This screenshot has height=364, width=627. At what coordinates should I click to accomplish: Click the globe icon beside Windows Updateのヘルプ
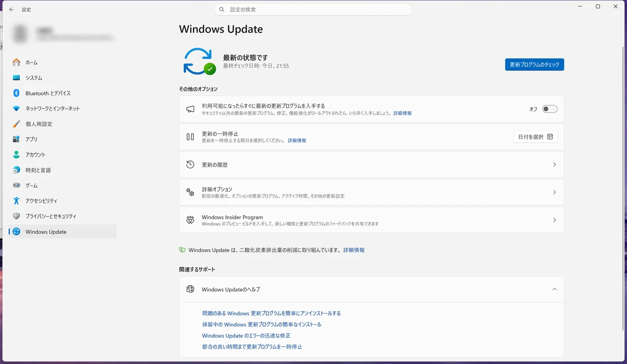tap(190, 289)
